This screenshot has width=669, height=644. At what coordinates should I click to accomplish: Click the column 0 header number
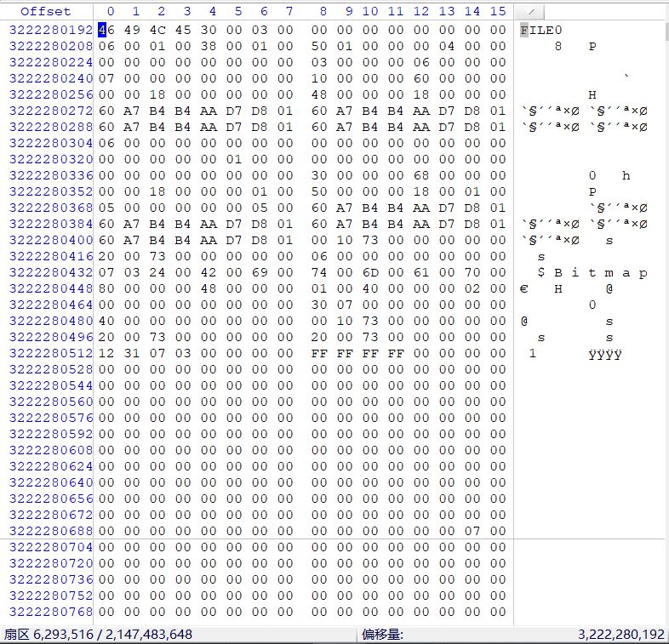pyautogui.click(x=111, y=12)
